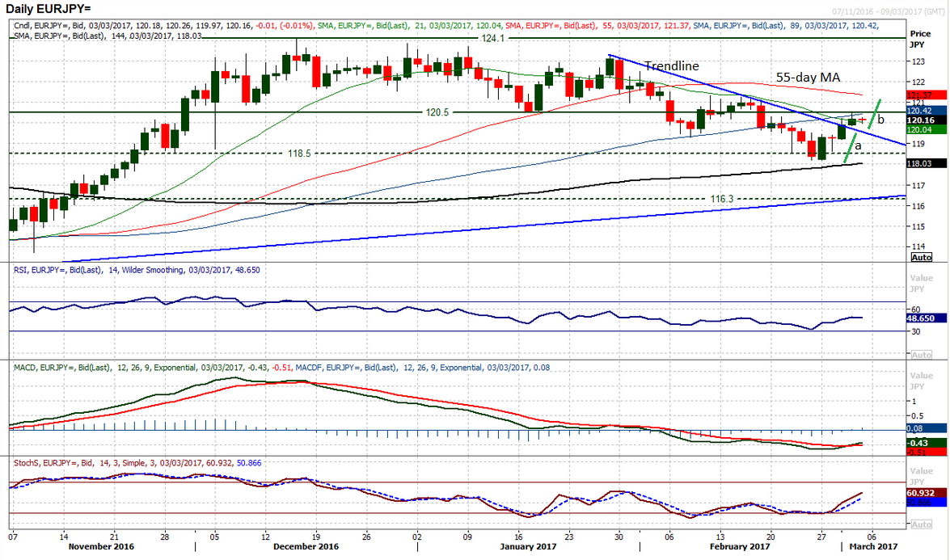Viewport: 950px width, 560px height.
Task: Toggle Auto scaling in the RSI panel
Action: tap(921, 355)
